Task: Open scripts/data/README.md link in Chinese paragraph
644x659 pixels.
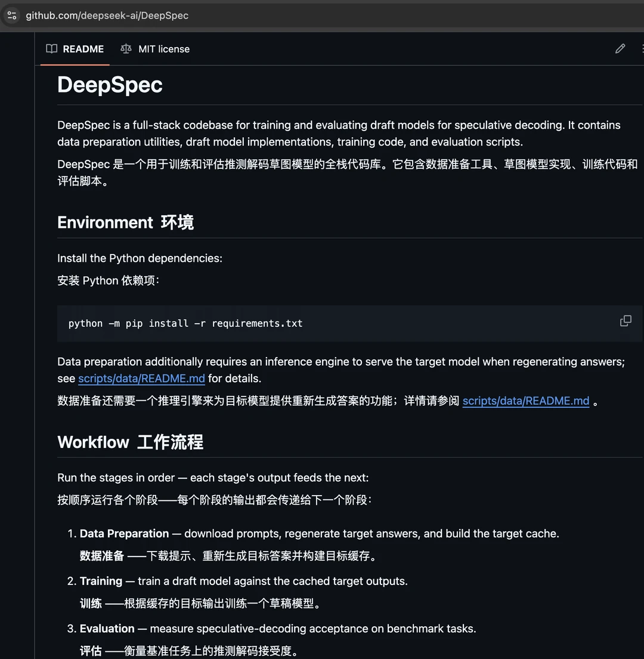Action: tap(526, 401)
